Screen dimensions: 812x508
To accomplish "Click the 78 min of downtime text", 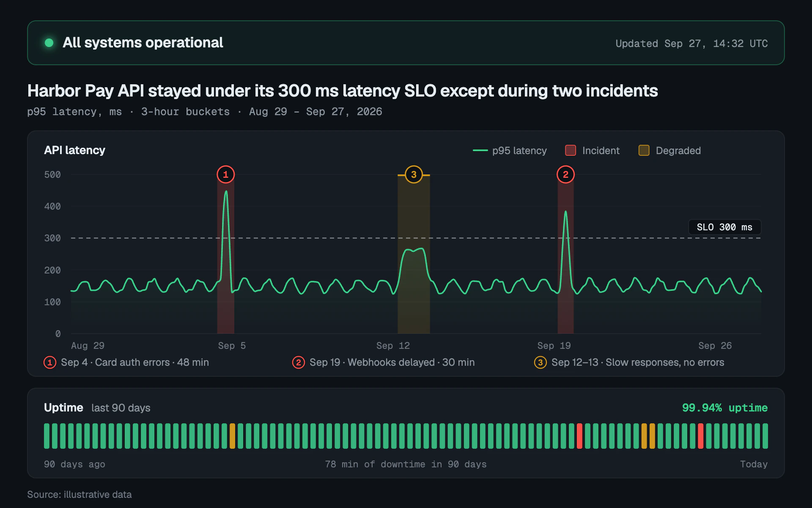I will point(406,464).
